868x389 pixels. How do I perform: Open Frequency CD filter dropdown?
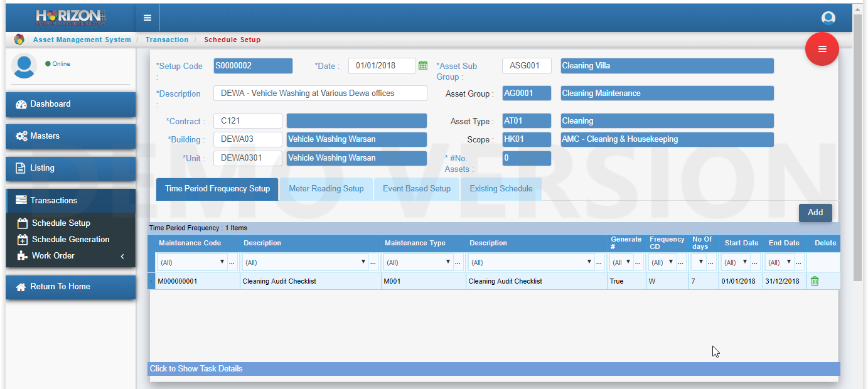coord(671,262)
